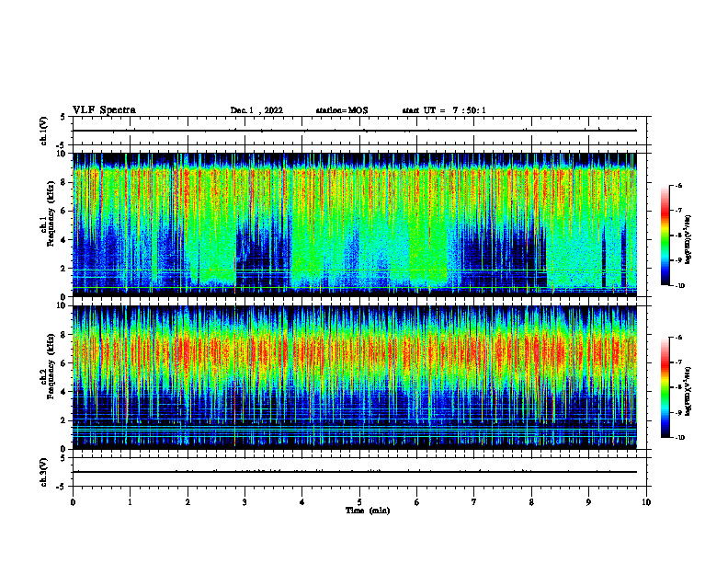This screenshot has height=563, width=728.
Task: Click the ch.1 voltage waveform trace panel
Action: pos(361,131)
